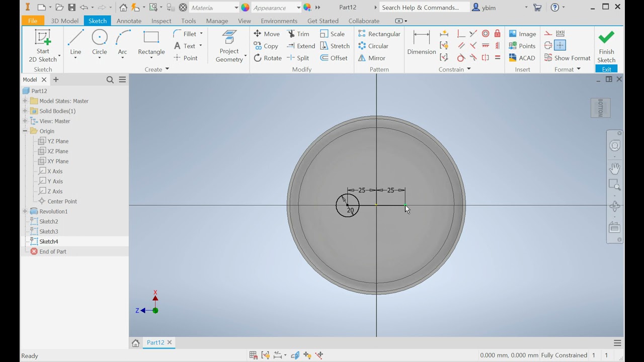
Task: Select Sketch4 in the model tree
Action: tap(49, 241)
